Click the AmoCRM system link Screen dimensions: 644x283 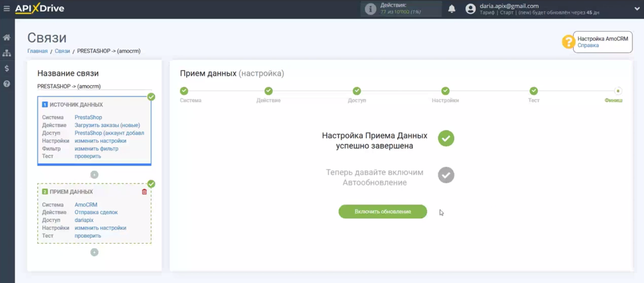86,205
